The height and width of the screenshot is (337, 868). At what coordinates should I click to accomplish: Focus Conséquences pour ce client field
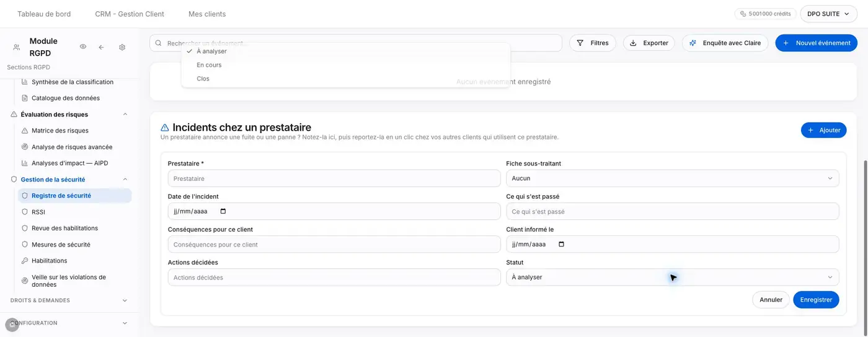click(334, 244)
